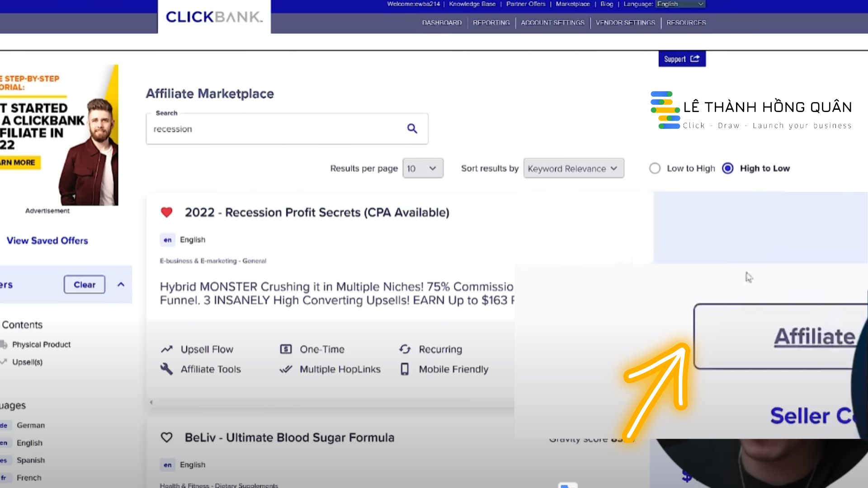Open the Account Settings menu
This screenshot has height=488, width=868.
point(552,23)
